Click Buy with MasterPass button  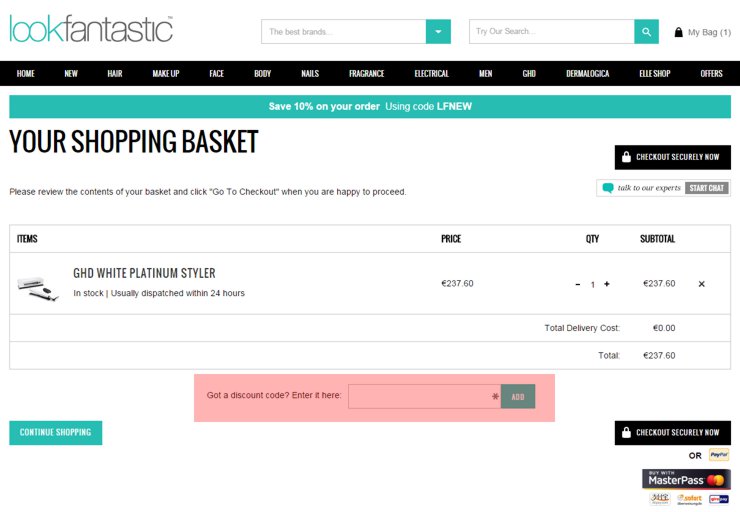click(686, 479)
